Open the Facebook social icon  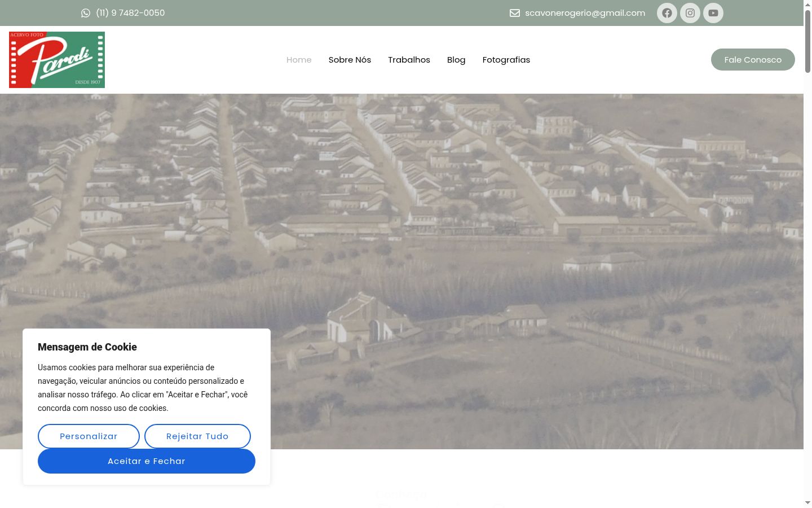point(667,13)
